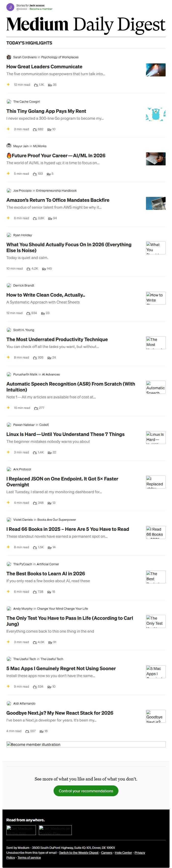Click the "Become a member" link

pyautogui.click(x=41, y=9)
